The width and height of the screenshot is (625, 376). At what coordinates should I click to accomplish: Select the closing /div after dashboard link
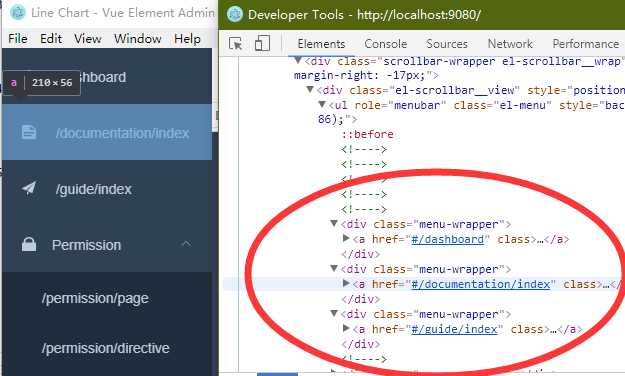click(x=361, y=254)
